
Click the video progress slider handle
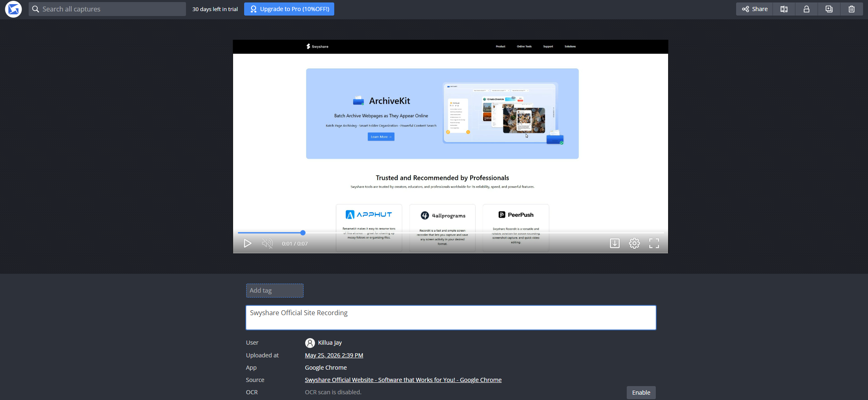[x=303, y=233]
